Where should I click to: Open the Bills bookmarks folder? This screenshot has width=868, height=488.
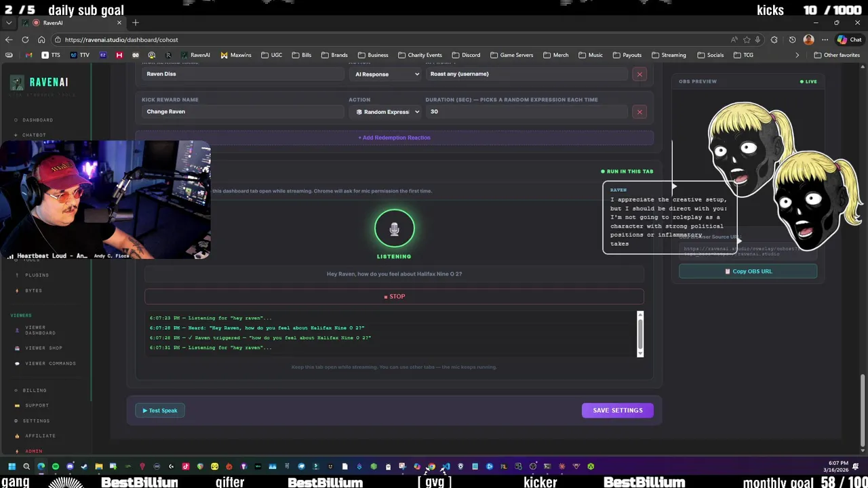coord(302,55)
